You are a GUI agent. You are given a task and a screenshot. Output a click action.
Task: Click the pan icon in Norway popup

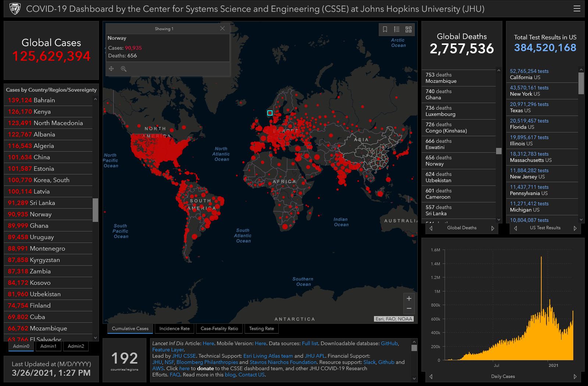(x=111, y=69)
